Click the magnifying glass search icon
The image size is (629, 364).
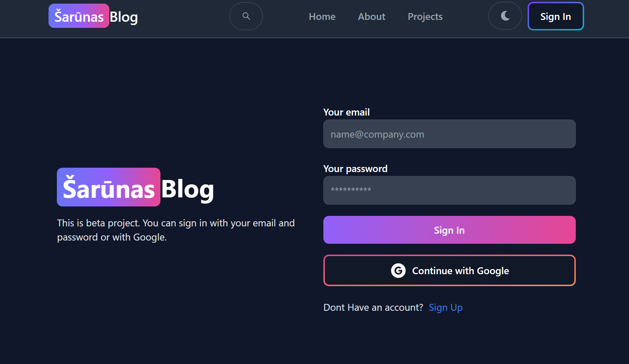tap(246, 16)
